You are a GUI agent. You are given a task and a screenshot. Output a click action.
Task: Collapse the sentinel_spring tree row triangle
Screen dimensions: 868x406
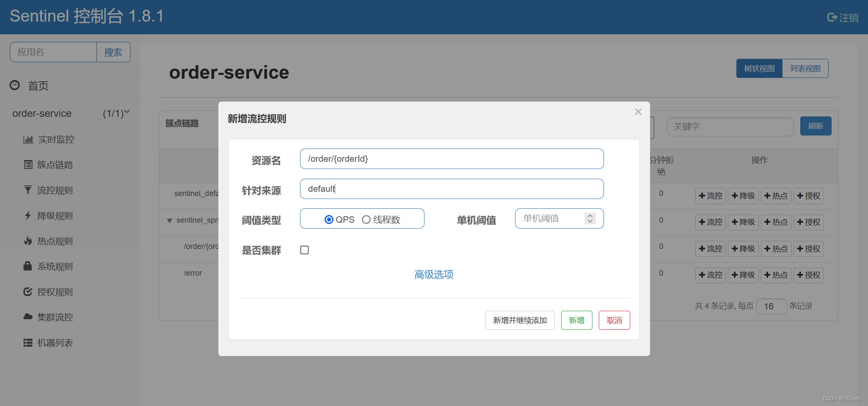point(169,221)
